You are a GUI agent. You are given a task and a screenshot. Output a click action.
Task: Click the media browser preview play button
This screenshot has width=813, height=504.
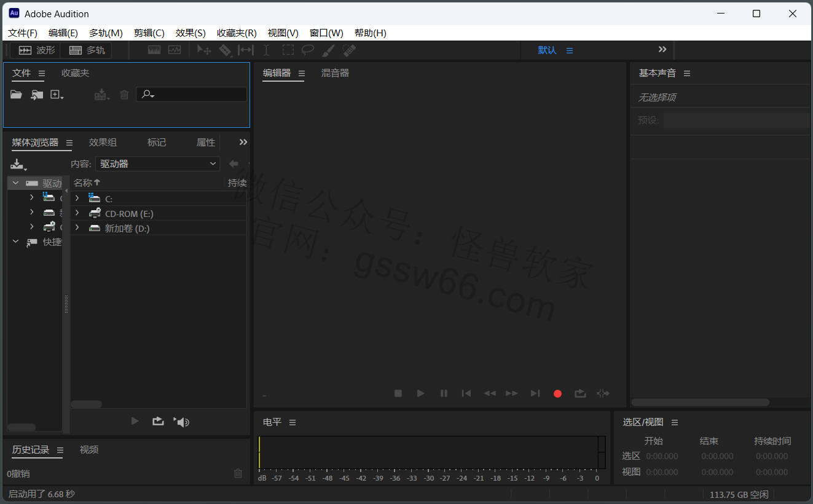pyautogui.click(x=135, y=421)
